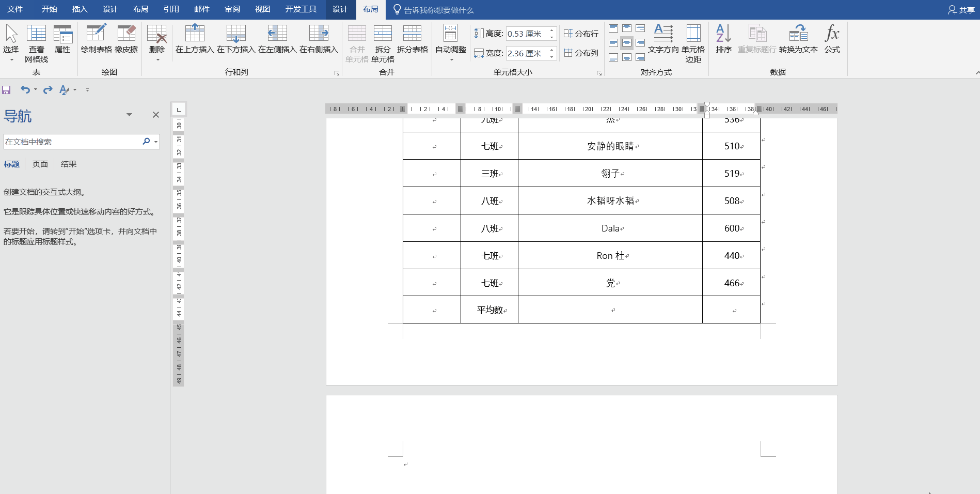The width and height of the screenshot is (980, 494).
Task: Open table Properties (属性)
Action: tap(62, 39)
